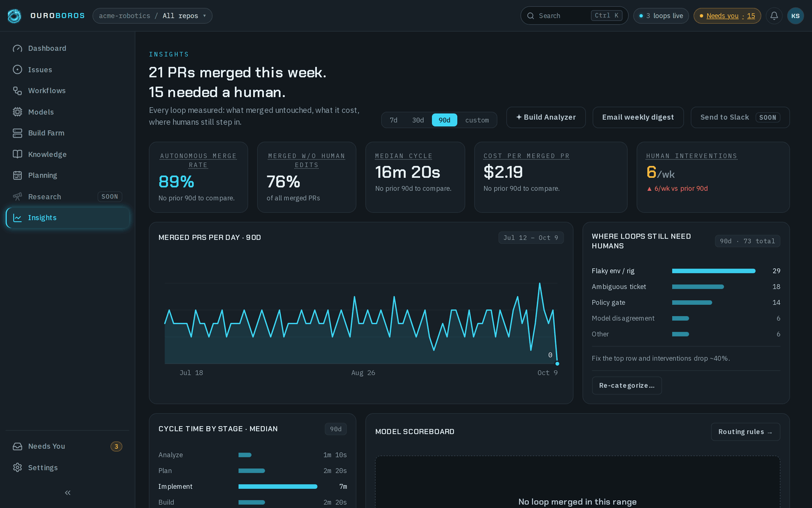Select Insights in the sidebar

(x=68, y=218)
